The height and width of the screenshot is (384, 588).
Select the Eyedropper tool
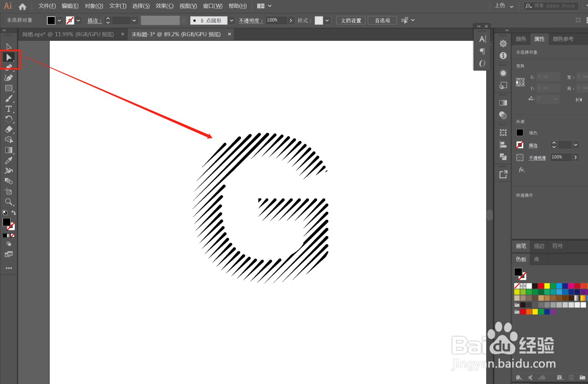pyautogui.click(x=9, y=160)
